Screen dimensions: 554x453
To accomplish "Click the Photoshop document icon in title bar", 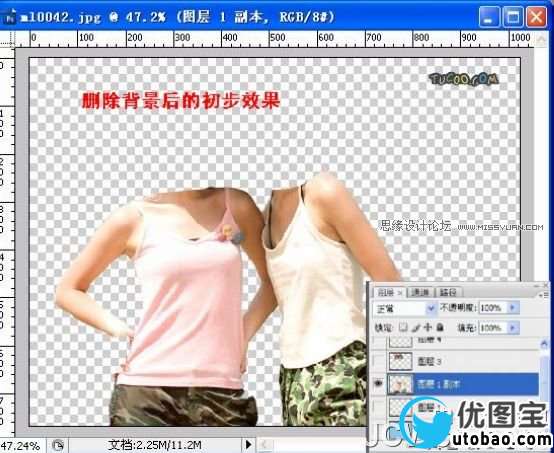I will [9, 17].
